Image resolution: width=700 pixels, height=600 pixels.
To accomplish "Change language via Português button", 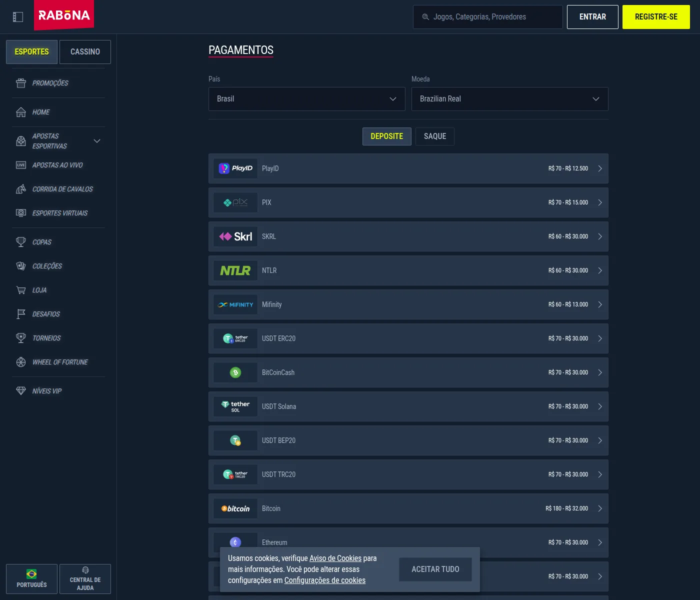I will (x=31, y=579).
